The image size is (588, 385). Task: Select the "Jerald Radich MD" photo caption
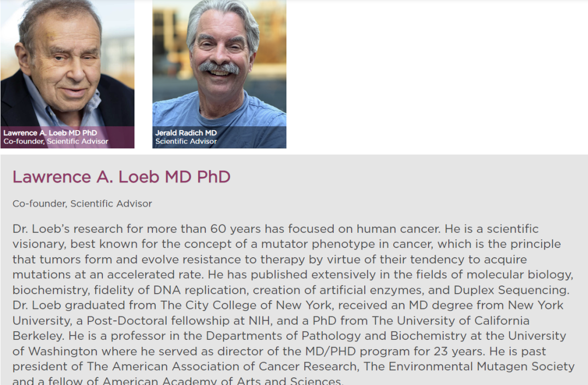(186, 133)
